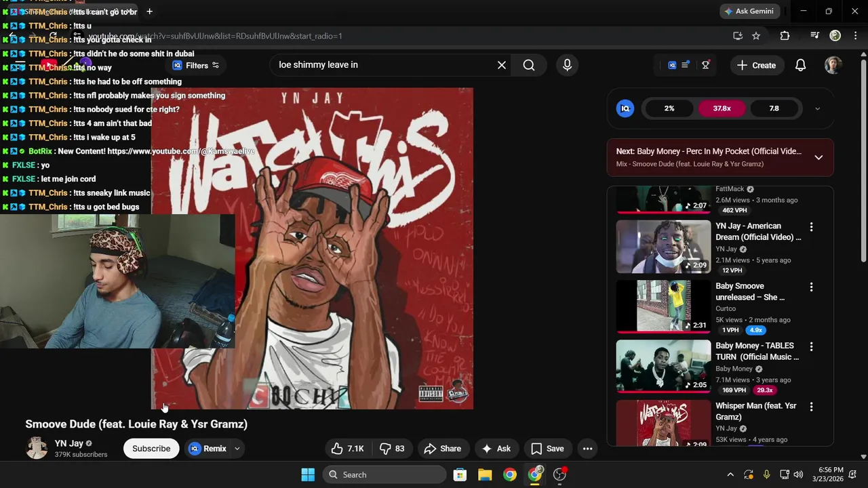Open Chrome media controls icon
Viewport: 868px width, 488px height.
[814, 36]
